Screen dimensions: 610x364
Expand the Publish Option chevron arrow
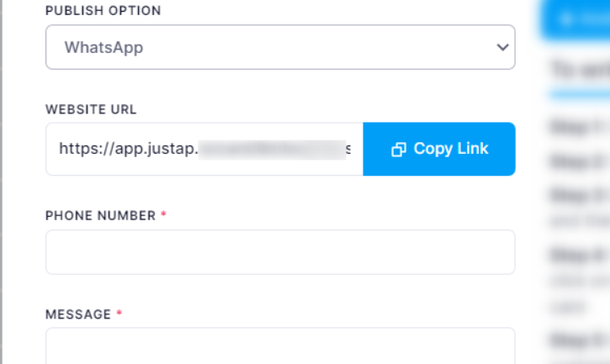point(503,47)
